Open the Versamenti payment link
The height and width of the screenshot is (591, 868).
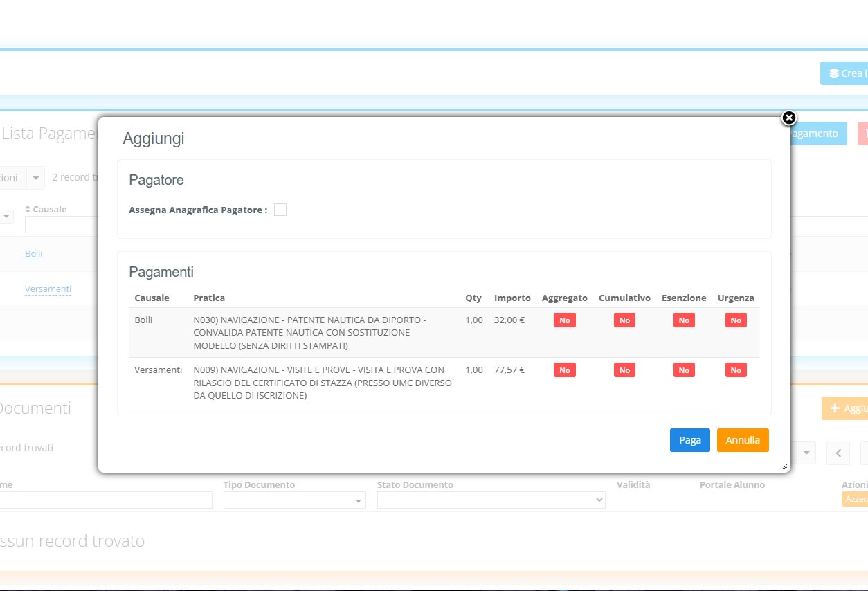(x=48, y=289)
